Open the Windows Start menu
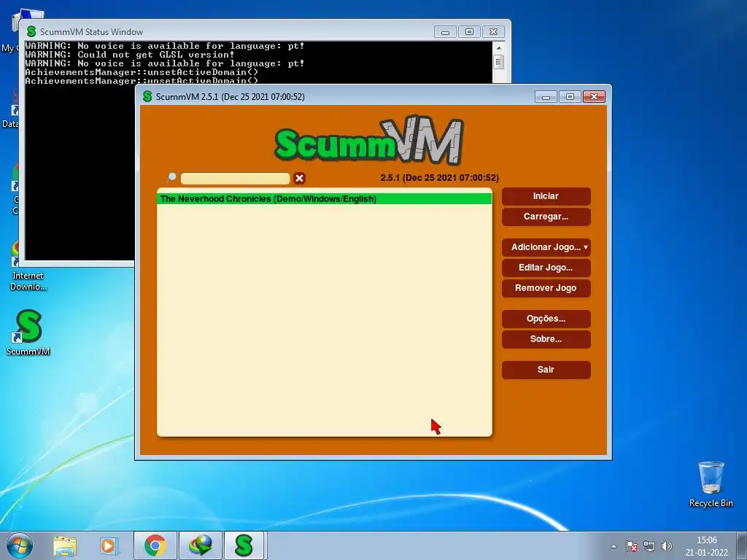The image size is (747, 560). pyautogui.click(x=20, y=545)
